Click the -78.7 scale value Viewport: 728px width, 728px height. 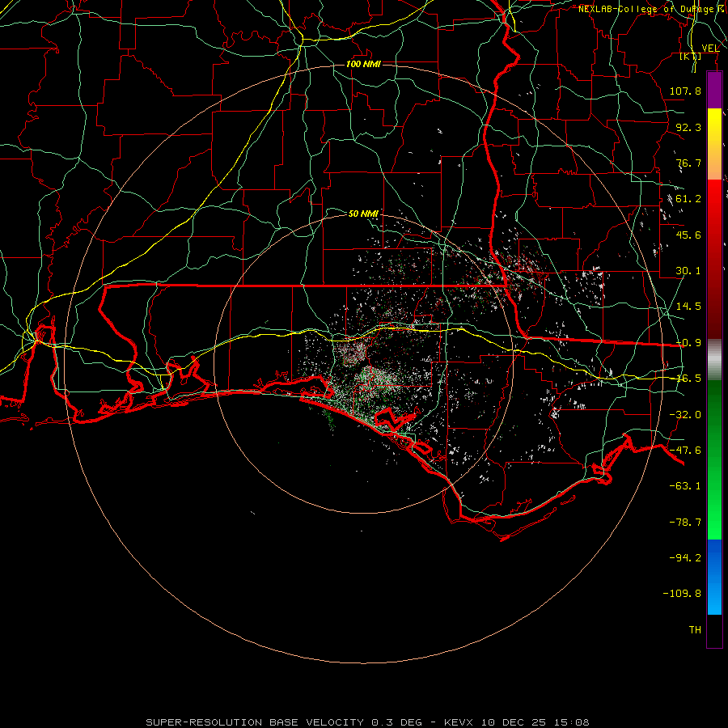[x=685, y=523]
